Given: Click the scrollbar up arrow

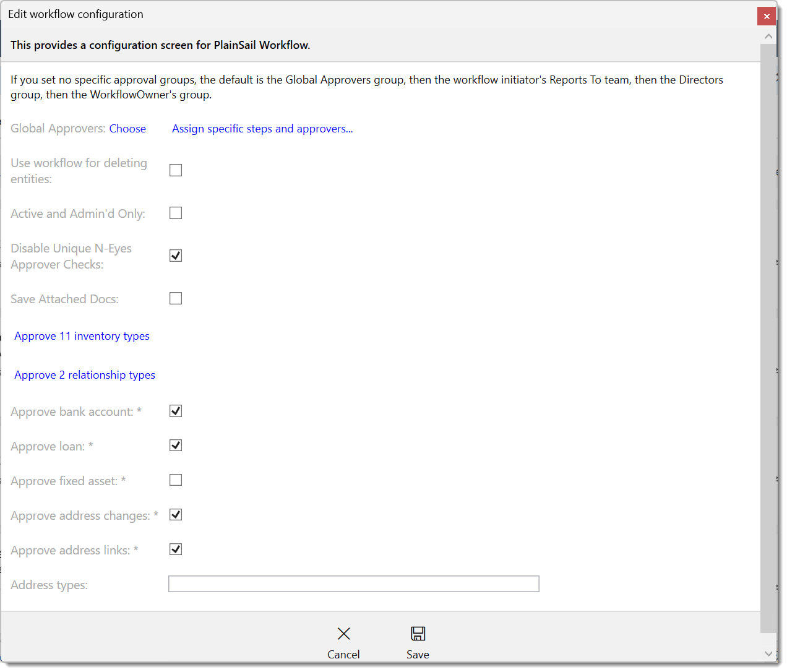Looking at the screenshot, I should (769, 36).
